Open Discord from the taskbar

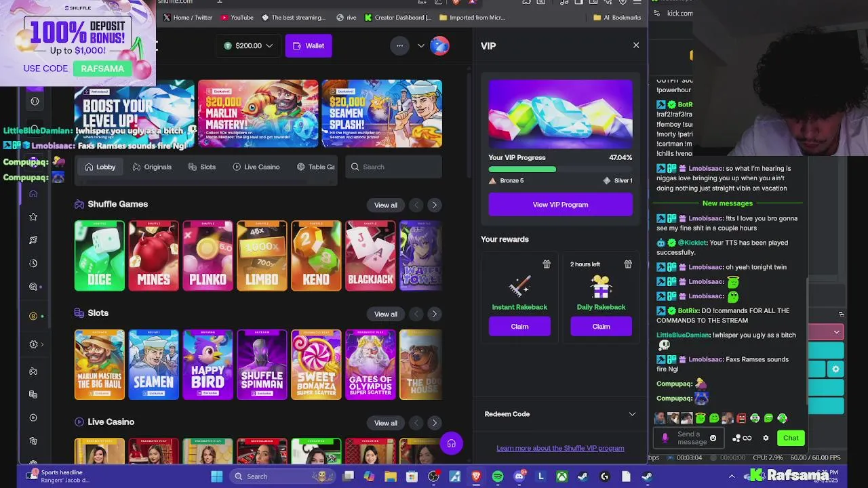click(519, 476)
